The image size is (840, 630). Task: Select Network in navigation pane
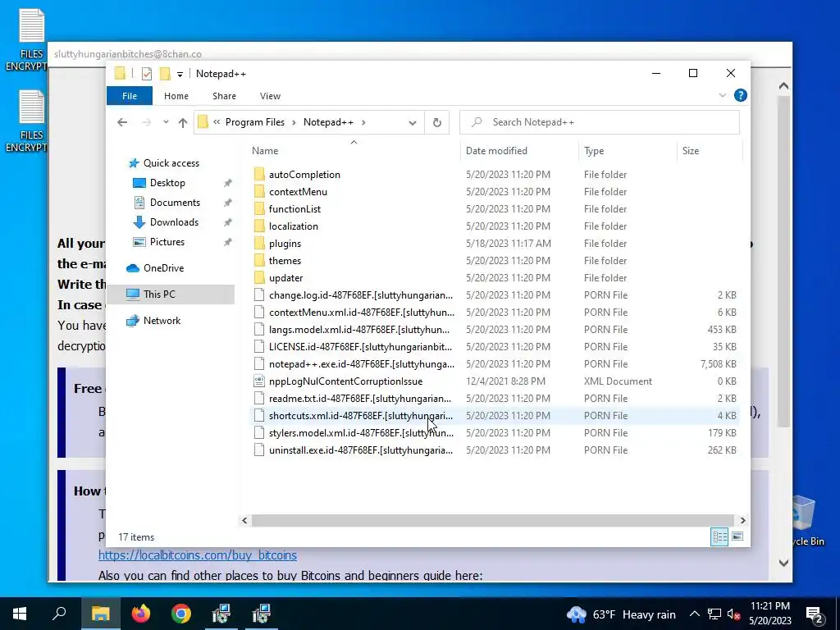[162, 321]
